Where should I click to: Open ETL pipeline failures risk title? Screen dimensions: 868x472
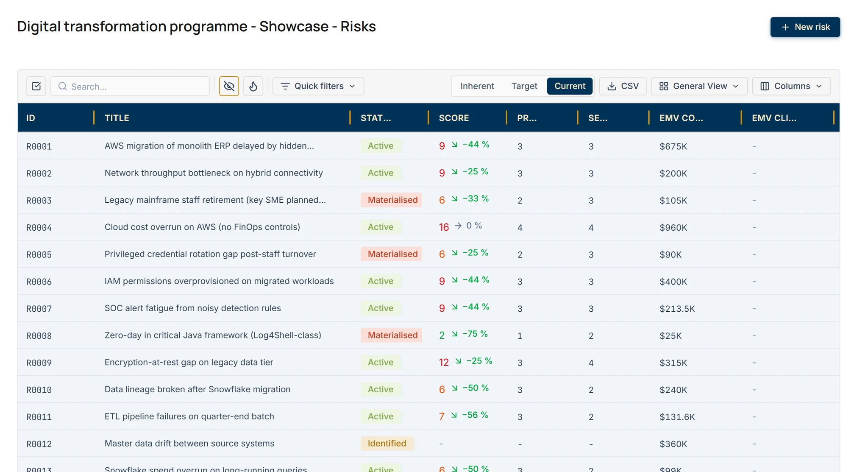coord(189,416)
